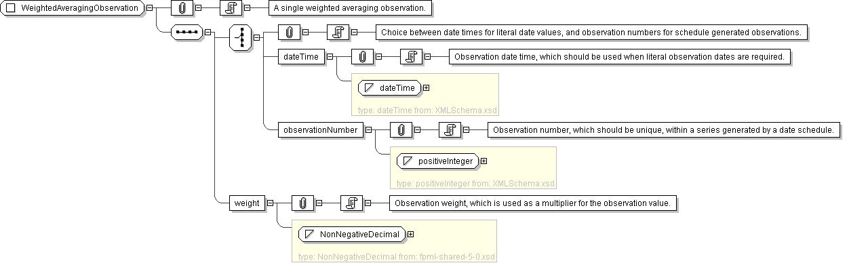This screenshot has height=263, width=868.
Task: Expand the positiveInteger type box
Action: pos(484,161)
